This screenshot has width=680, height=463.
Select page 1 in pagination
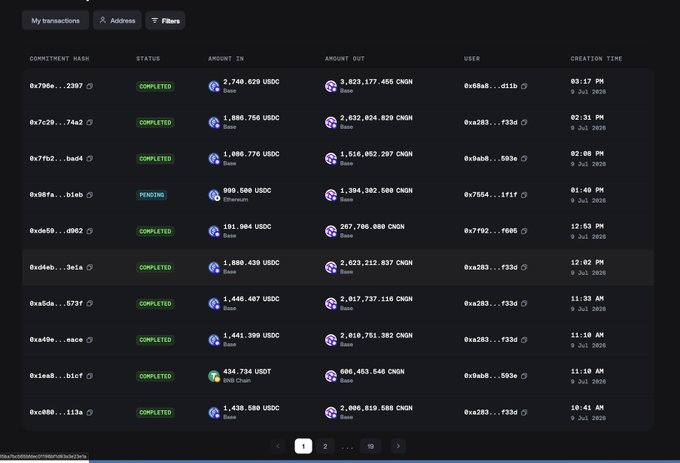click(303, 446)
